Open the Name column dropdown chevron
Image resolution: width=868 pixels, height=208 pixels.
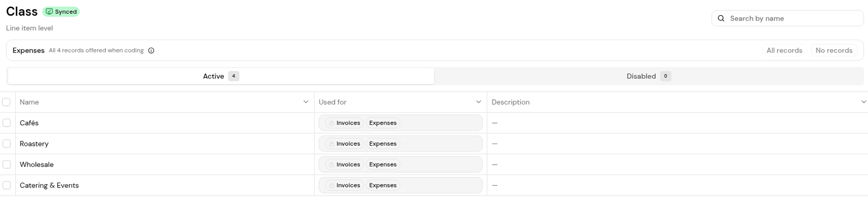(306, 102)
